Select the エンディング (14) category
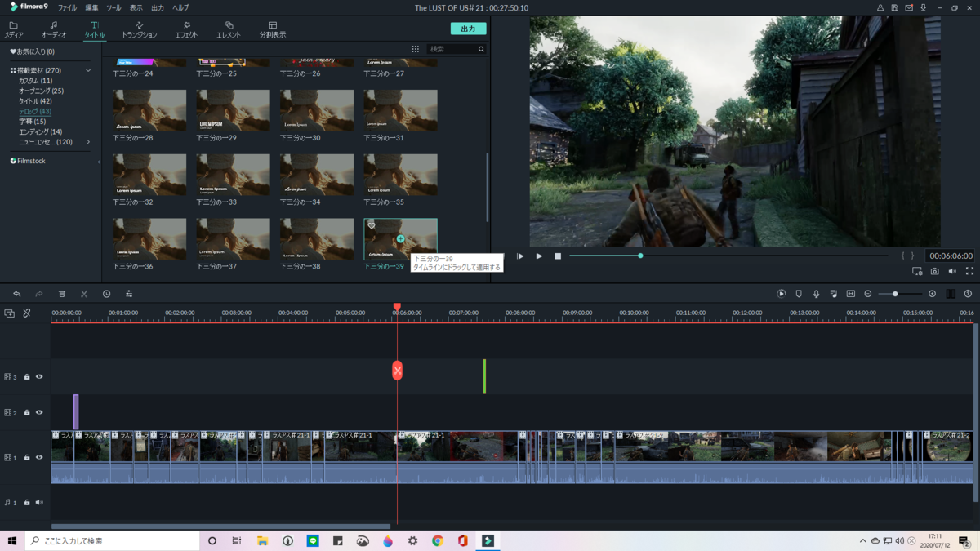This screenshot has width=980, height=551. pyautogui.click(x=40, y=131)
